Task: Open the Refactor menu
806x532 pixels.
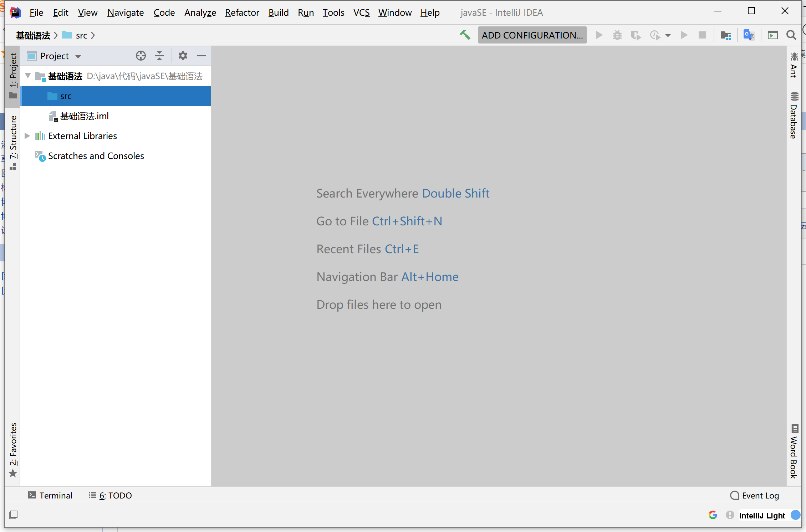Action: [242, 12]
